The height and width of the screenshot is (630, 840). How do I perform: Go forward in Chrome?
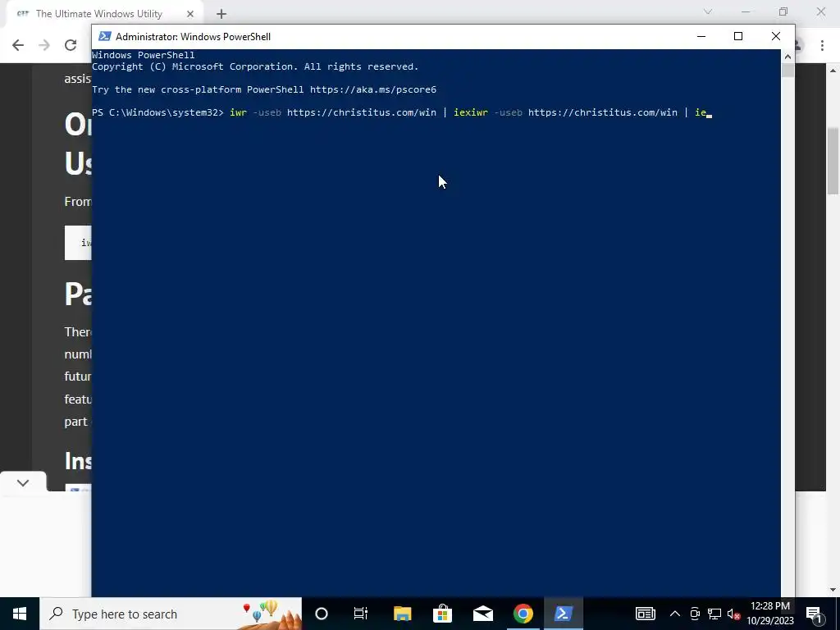[x=44, y=45]
